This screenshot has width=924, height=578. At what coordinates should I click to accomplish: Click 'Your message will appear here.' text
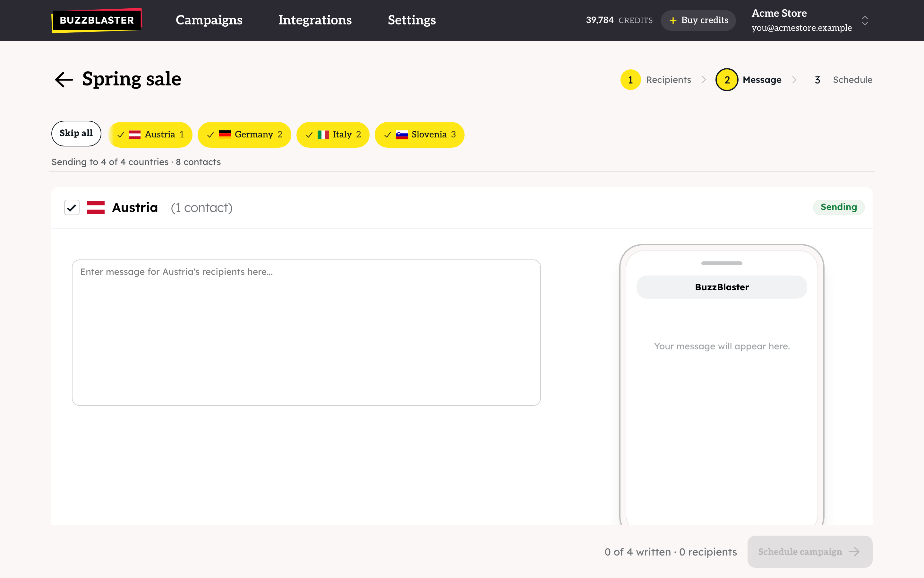[722, 346]
